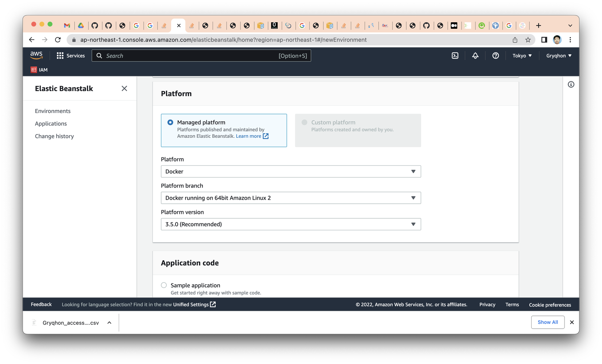Expand the Platform version dropdown
This screenshot has width=602, height=364.
pos(291,224)
